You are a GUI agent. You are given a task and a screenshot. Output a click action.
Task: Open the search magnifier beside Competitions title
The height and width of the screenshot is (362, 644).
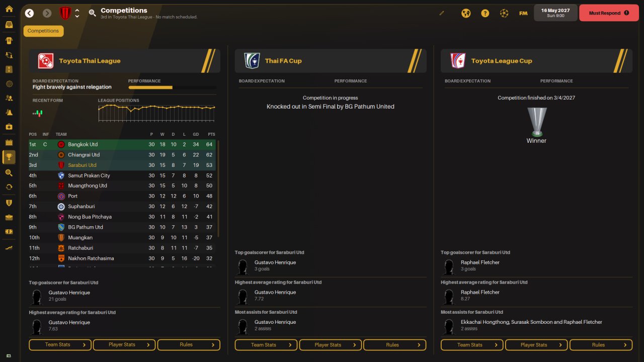[x=93, y=13]
